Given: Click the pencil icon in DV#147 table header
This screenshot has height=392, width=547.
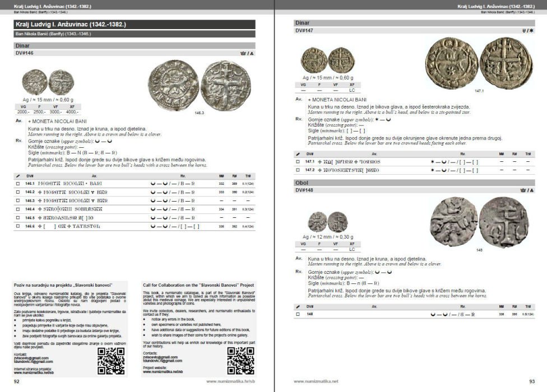Looking at the screenshot, I should click(298, 154).
